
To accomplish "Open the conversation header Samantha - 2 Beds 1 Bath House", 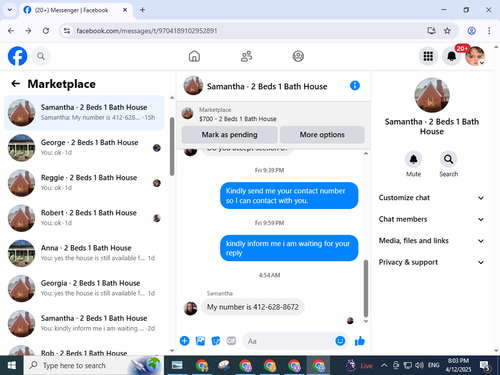I will click(267, 86).
